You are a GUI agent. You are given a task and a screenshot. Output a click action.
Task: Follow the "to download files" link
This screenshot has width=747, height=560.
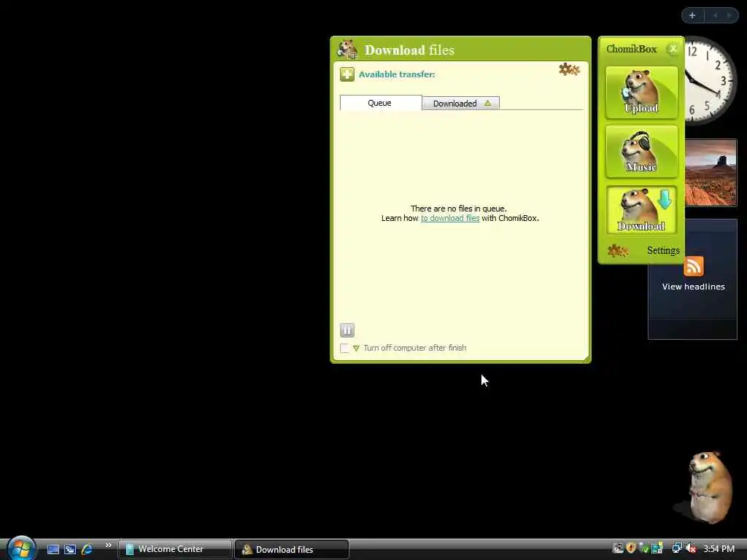[x=449, y=218]
